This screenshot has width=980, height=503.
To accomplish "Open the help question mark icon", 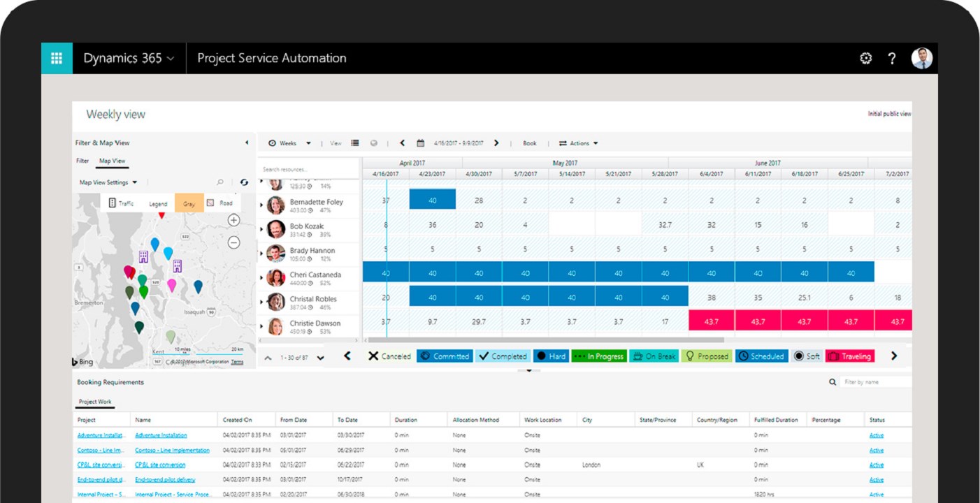I will point(892,59).
